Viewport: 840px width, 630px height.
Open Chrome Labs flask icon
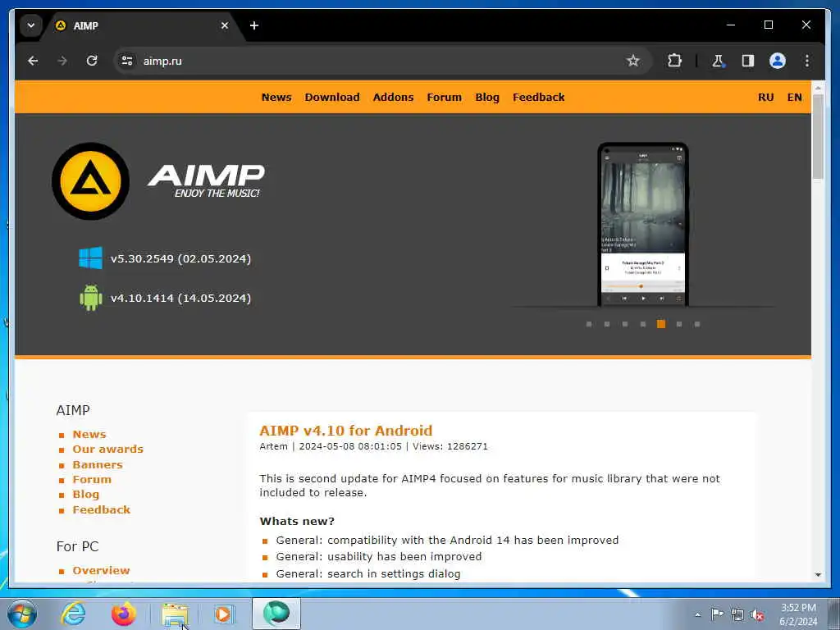coord(718,61)
